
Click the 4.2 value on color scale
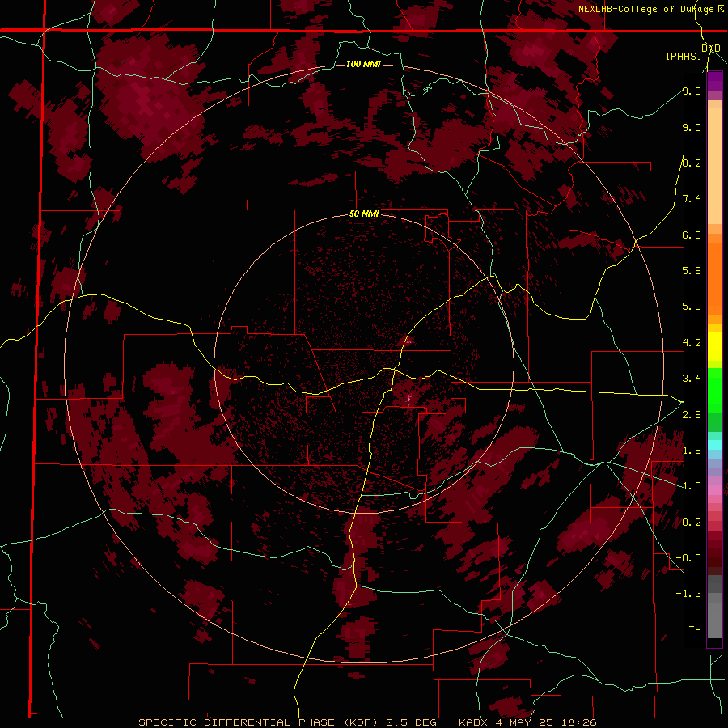coord(692,343)
